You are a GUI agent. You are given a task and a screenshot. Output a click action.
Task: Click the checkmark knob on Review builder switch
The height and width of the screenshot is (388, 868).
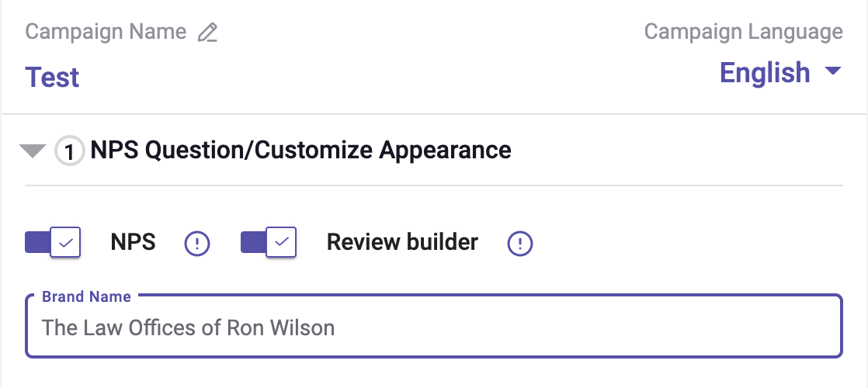282,243
